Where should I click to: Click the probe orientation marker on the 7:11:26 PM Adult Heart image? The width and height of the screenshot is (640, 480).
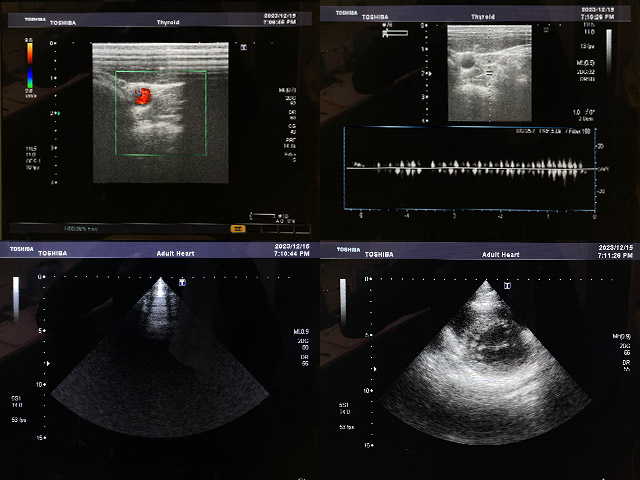click(x=507, y=286)
